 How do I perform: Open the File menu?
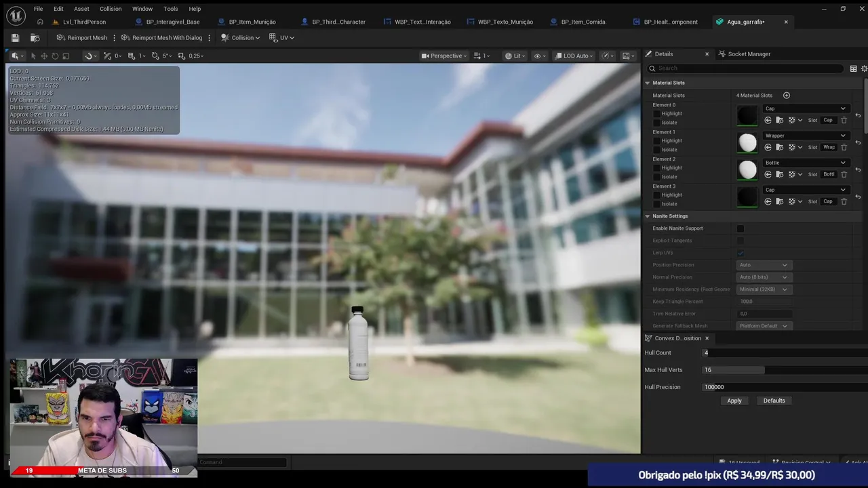click(x=38, y=9)
